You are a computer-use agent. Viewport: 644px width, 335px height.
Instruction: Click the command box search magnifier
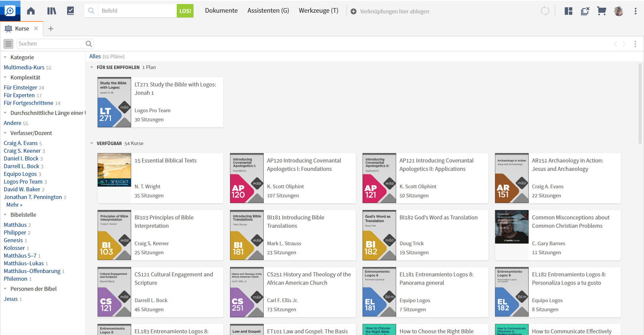[91, 11]
